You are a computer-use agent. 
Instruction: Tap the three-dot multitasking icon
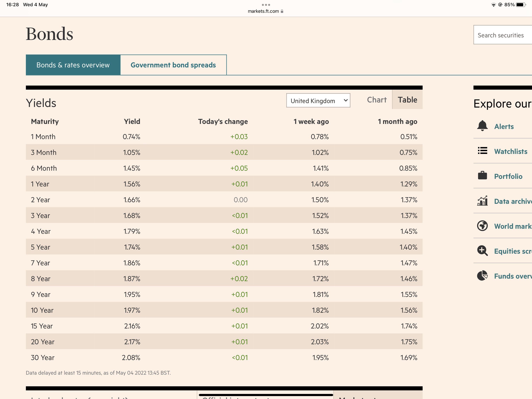coord(266,5)
